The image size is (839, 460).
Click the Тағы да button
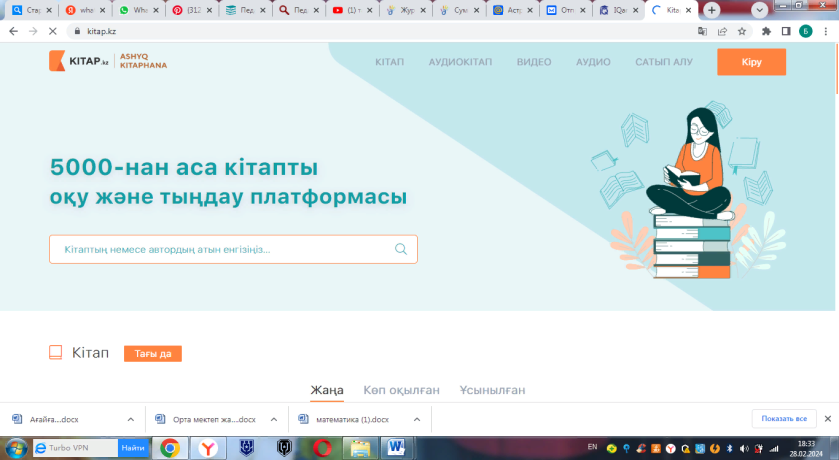click(x=152, y=353)
